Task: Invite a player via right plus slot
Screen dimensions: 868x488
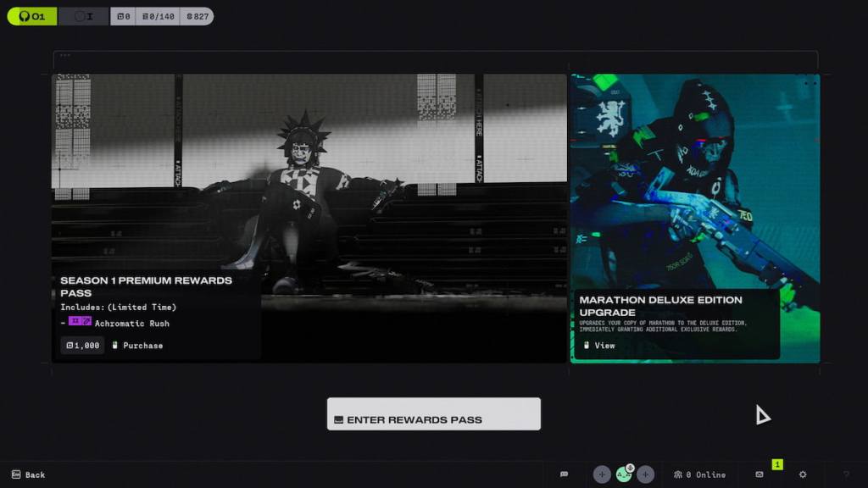Action: [646, 474]
